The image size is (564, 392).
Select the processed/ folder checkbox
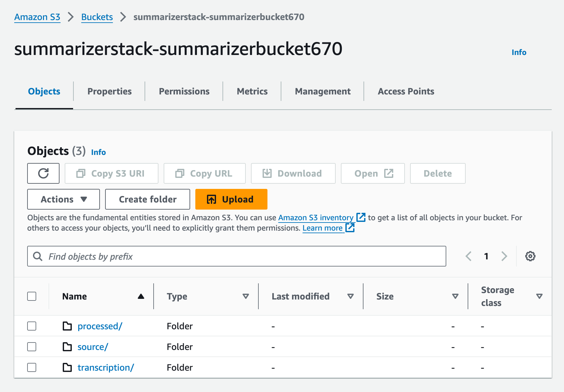pyautogui.click(x=32, y=326)
